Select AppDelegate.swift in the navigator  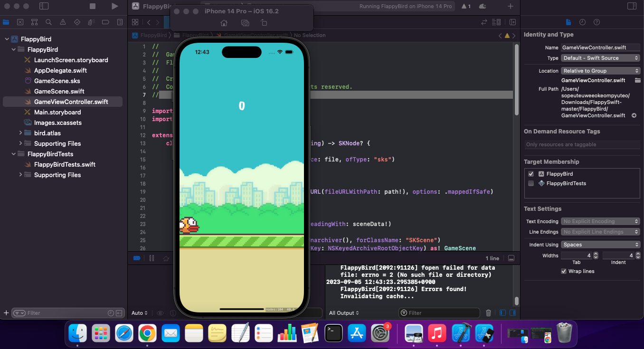[60, 70]
